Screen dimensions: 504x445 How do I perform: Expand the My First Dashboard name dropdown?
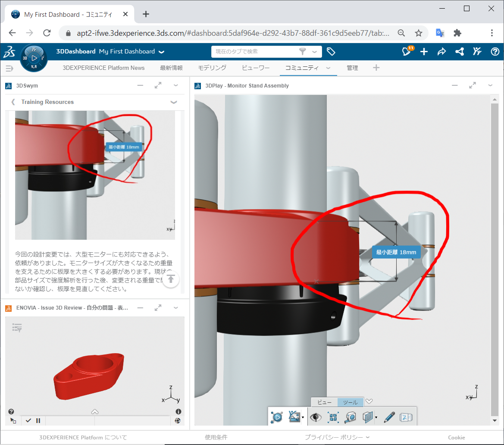click(x=162, y=52)
